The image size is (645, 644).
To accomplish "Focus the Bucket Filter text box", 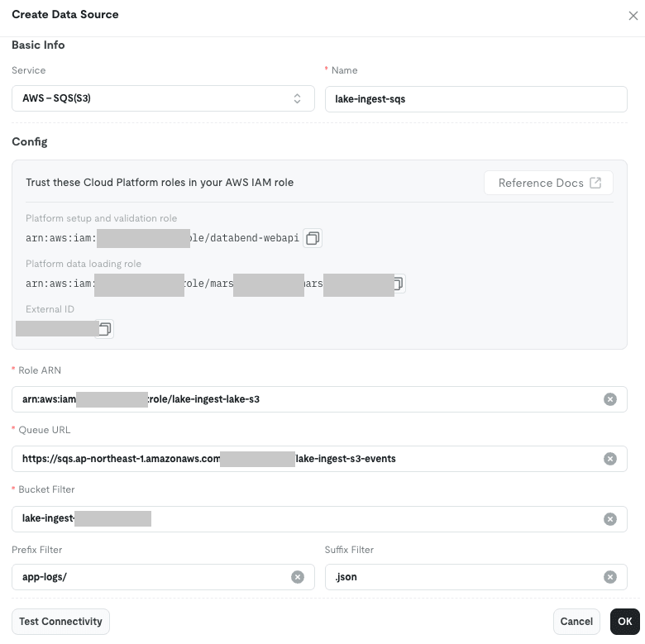I will tap(319, 519).
